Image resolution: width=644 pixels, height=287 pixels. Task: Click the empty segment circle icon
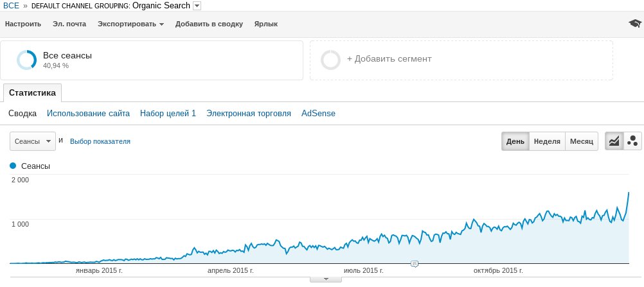click(x=330, y=60)
